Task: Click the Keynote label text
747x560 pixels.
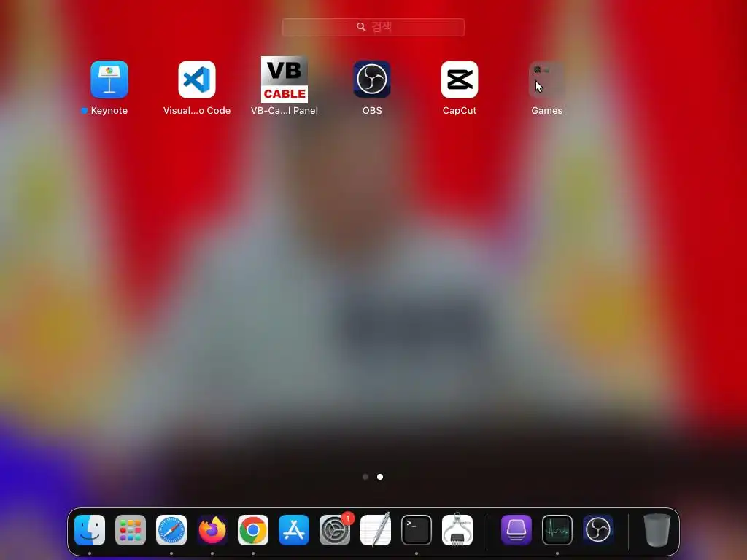Action: (x=109, y=111)
